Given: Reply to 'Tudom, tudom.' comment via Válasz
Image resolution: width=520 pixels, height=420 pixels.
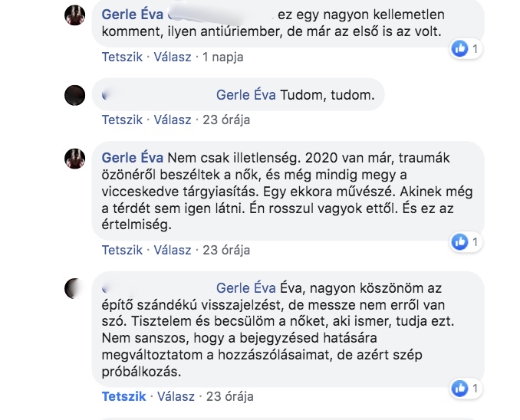Looking at the screenshot, I should pos(173,120).
